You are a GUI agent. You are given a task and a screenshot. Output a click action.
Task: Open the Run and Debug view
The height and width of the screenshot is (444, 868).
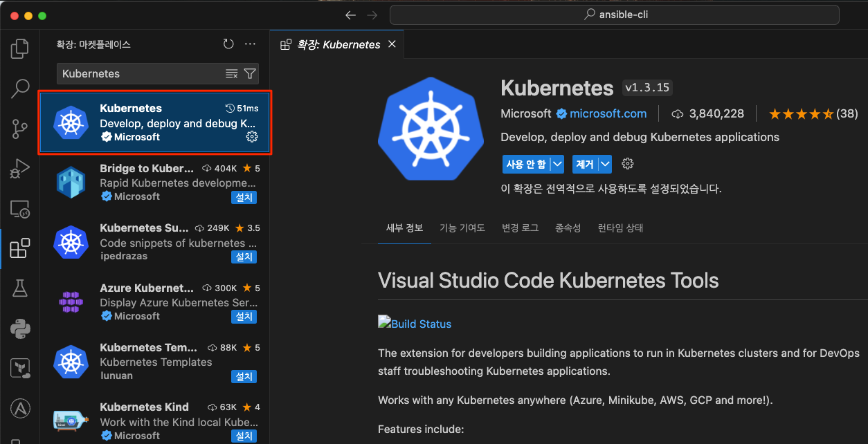pyautogui.click(x=20, y=168)
